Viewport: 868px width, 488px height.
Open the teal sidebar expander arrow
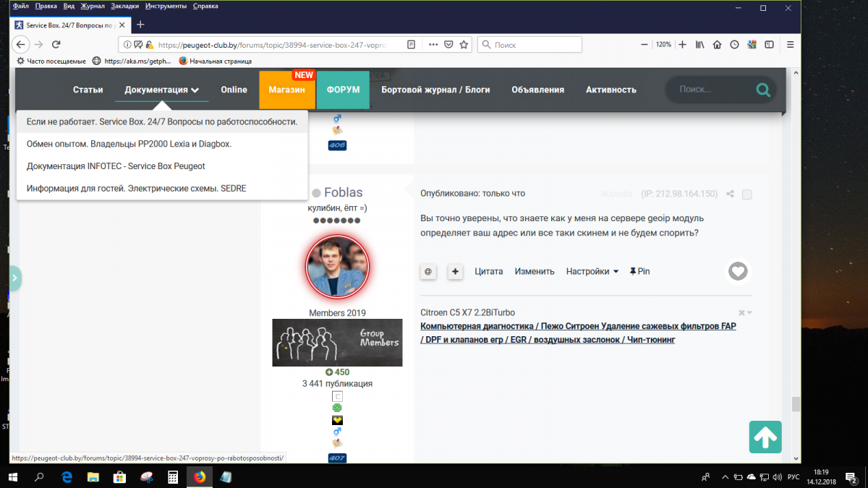point(14,278)
